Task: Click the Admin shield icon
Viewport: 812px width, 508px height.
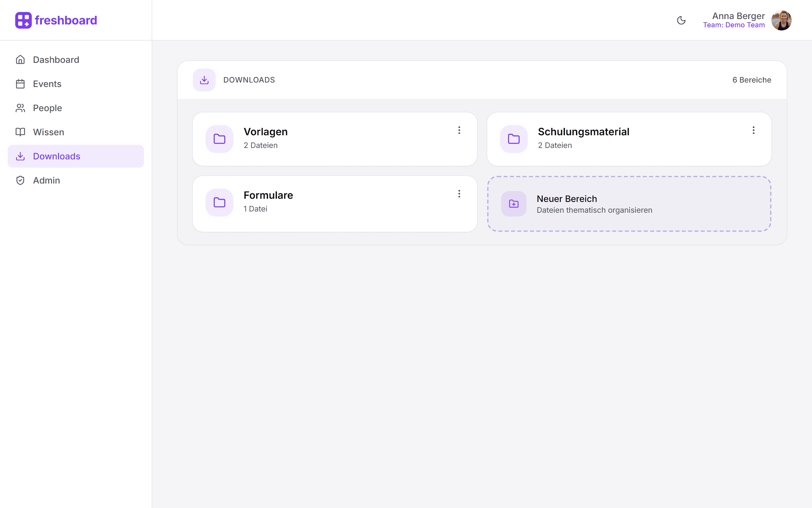Action: (20, 180)
